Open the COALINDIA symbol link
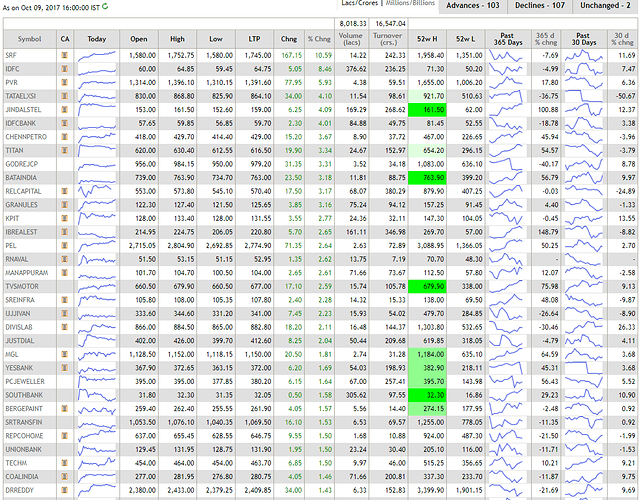Viewport: 644px width, 500px height. 22,477
